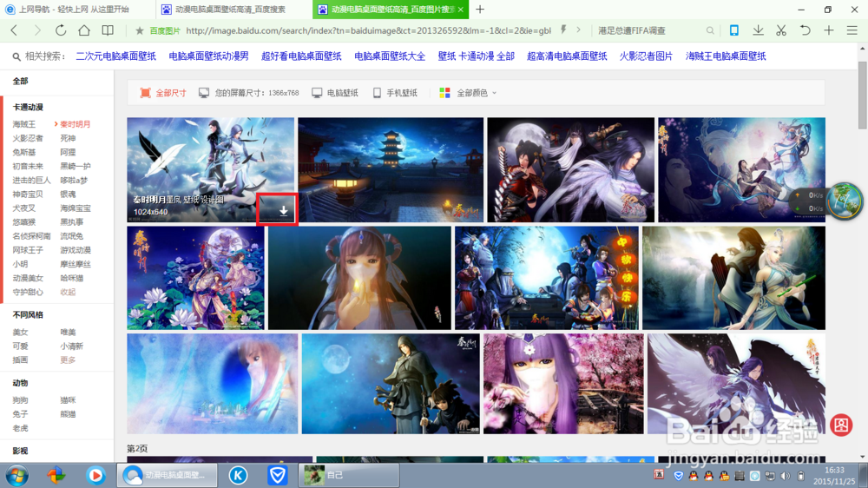Switch to the 上网导航 tab

pos(74,10)
